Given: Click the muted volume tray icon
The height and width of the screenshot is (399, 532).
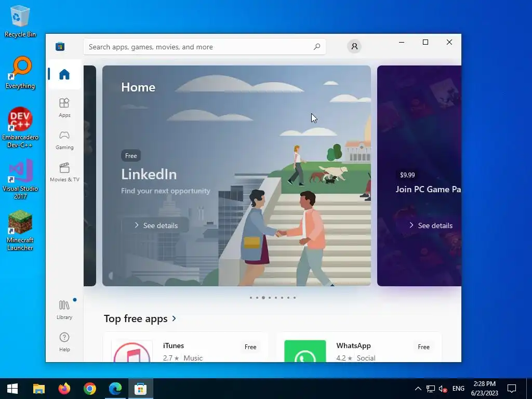Looking at the screenshot, I should (443, 389).
